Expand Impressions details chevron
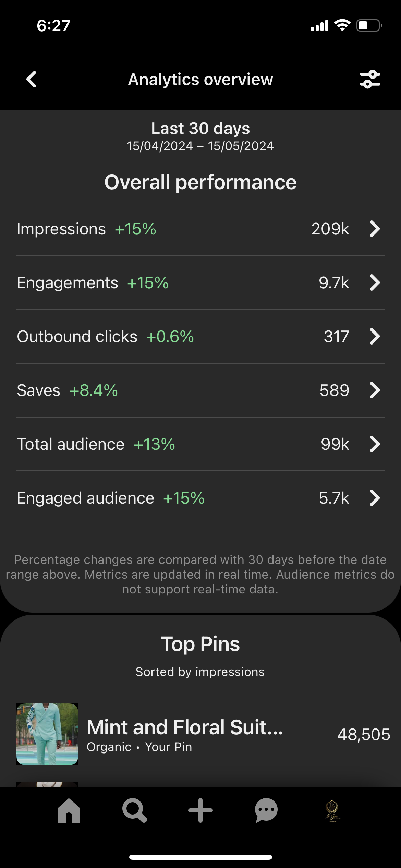The height and width of the screenshot is (868, 401). (x=375, y=229)
